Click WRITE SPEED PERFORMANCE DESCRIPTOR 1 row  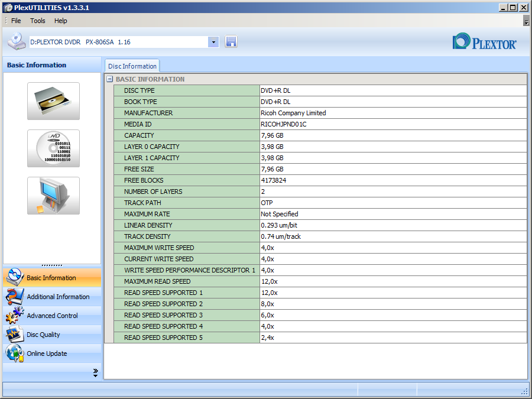(320, 270)
